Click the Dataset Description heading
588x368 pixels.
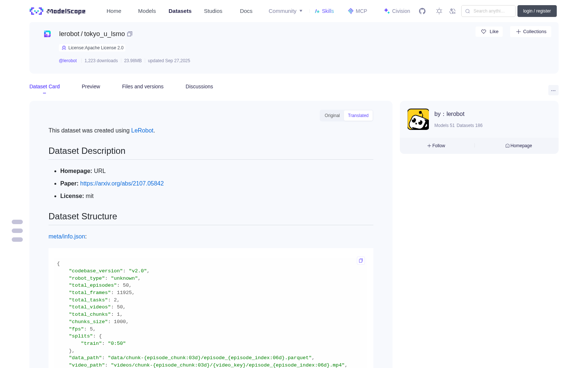pyautogui.click(x=87, y=151)
